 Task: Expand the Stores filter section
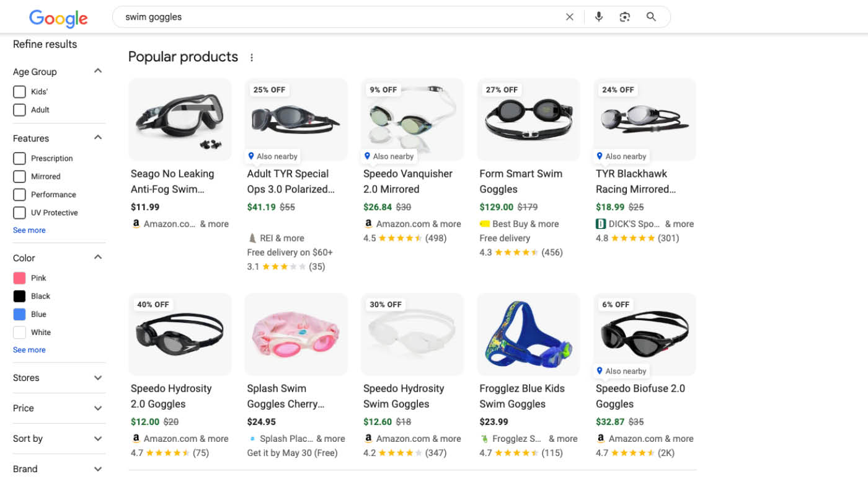click(x=97, y=377)
